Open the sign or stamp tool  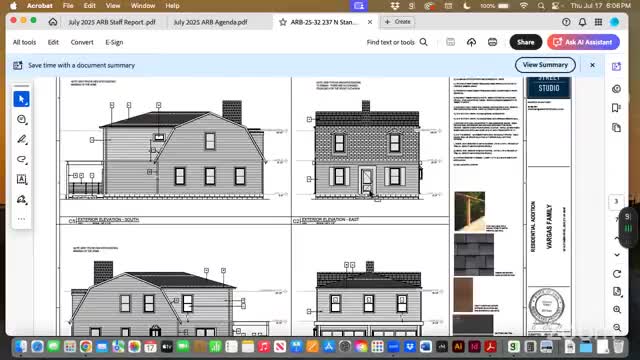[21, 199]
